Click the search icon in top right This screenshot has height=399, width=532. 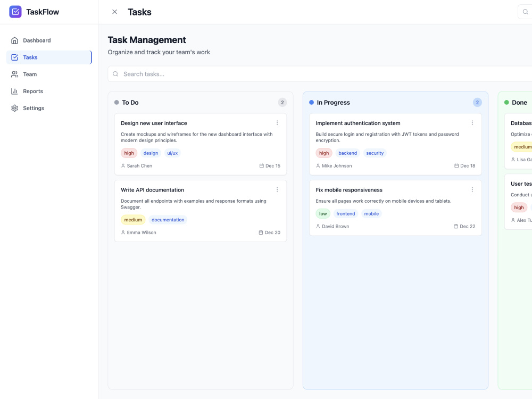pyautogui.click(x=525, y=12)
